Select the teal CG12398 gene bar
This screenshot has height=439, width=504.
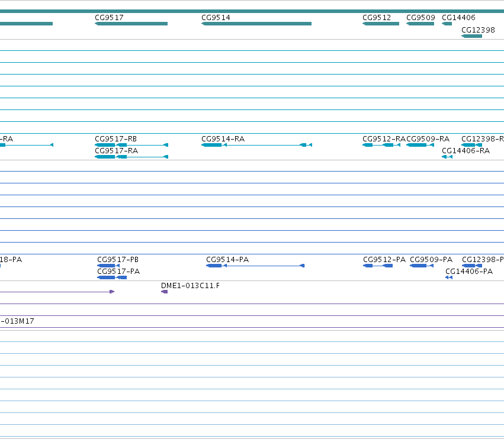click(472, 36)
